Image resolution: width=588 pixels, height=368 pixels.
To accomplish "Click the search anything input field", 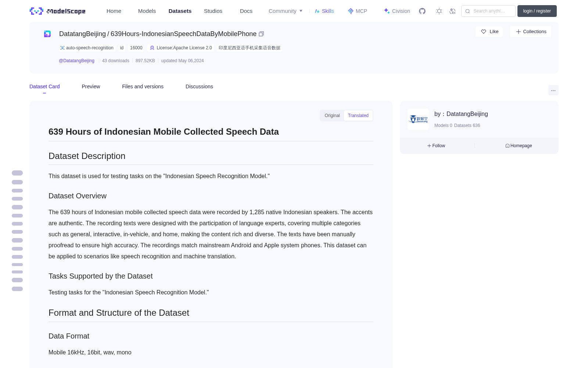I will 488,11.
